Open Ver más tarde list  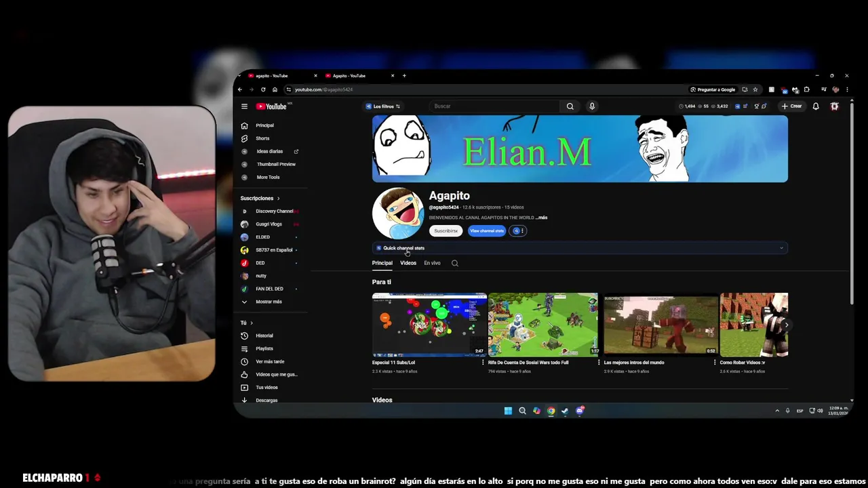[270, 361]
